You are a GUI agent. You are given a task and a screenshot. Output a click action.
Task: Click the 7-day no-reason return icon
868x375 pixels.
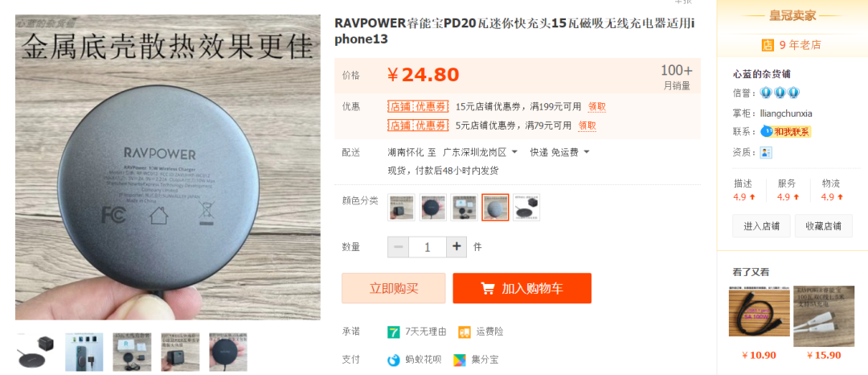pyautogui.click(x=394, y=332)
